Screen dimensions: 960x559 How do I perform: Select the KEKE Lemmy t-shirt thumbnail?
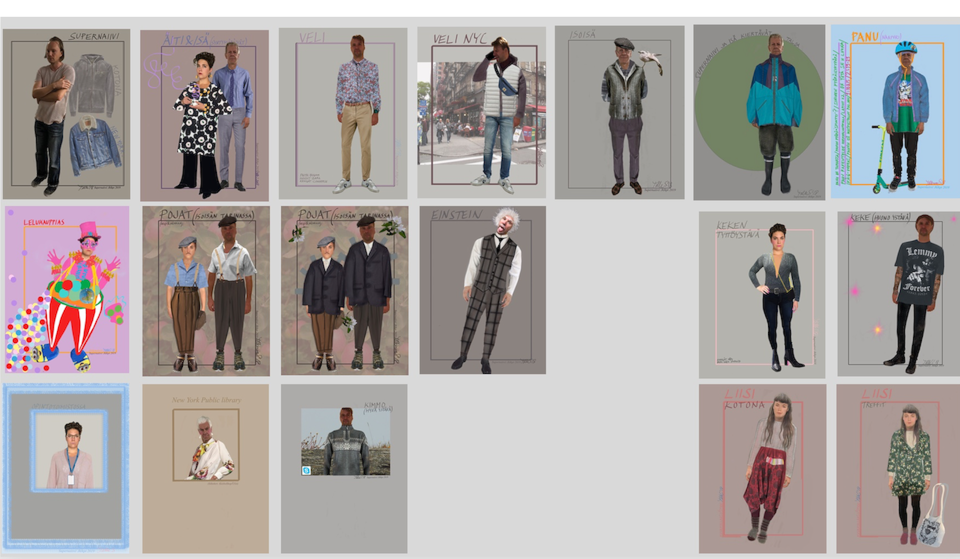(x=899, y=294)
